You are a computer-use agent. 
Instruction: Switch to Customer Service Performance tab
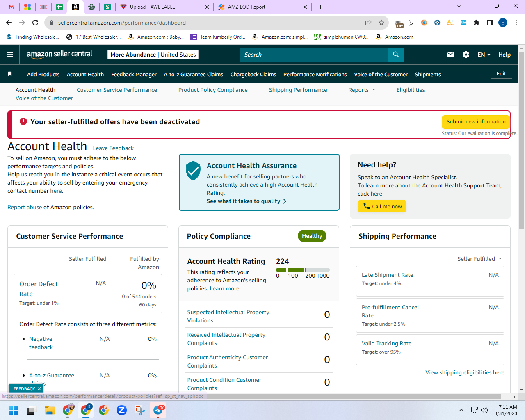point(117,90)
